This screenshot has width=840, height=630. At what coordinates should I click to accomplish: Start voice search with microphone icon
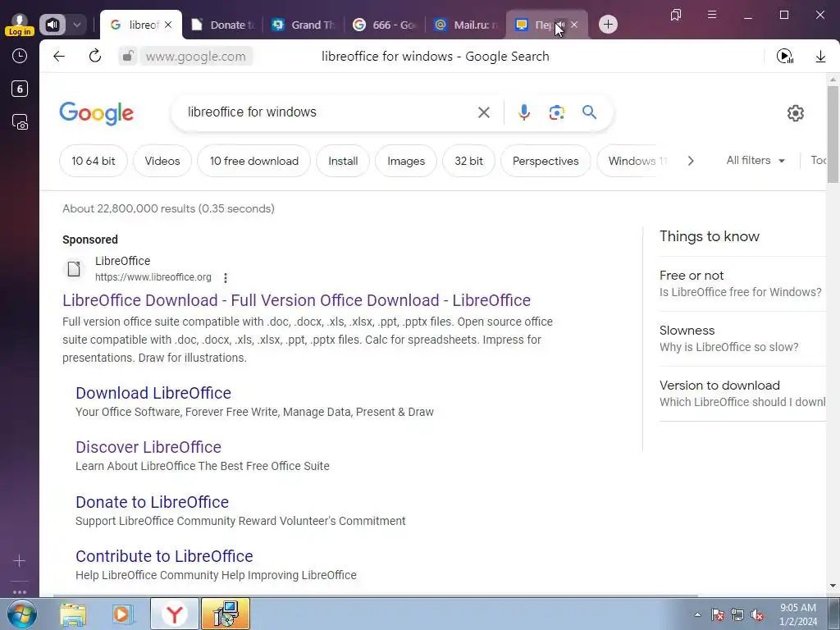(524, 112)
